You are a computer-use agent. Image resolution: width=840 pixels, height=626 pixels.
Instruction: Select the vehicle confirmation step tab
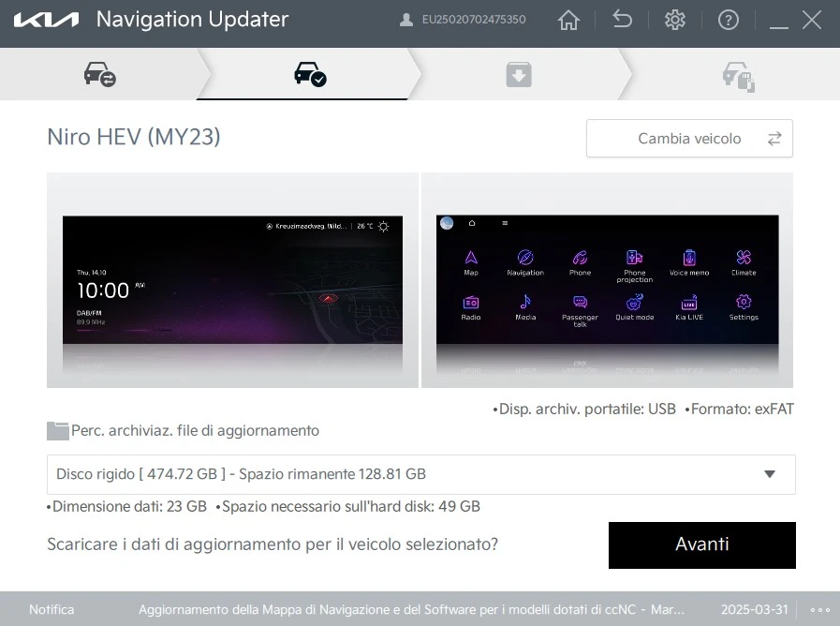[x=310, y=74]
